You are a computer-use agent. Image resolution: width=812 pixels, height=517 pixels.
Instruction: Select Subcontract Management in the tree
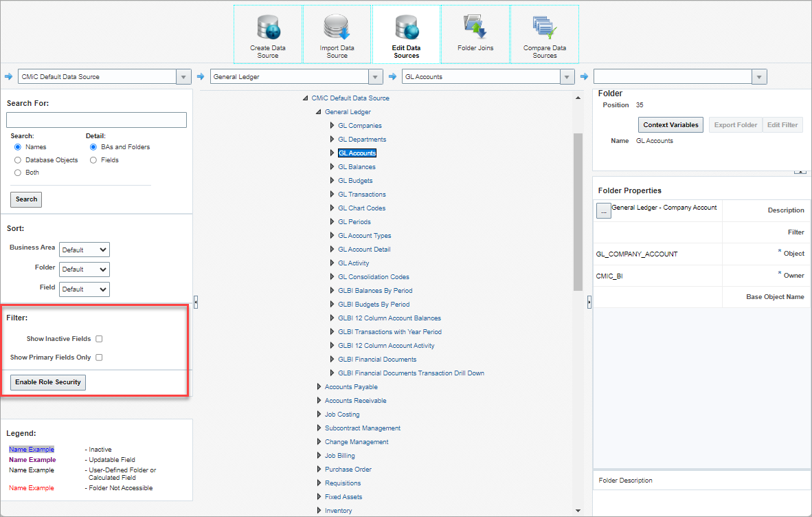click(363, 428)
